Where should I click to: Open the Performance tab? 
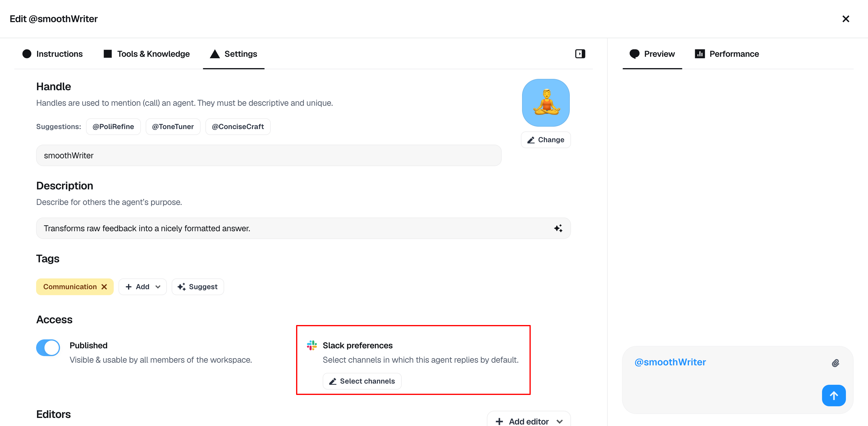[x=727, y=54]
